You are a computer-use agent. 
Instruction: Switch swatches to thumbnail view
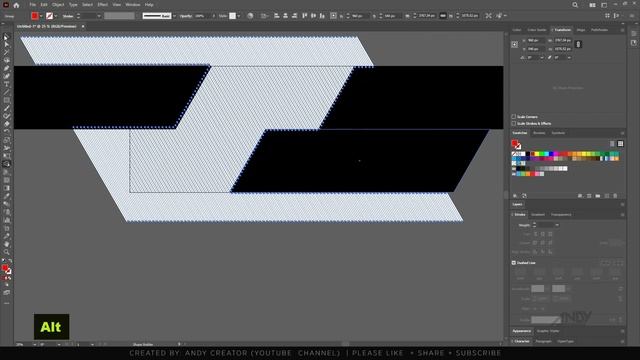tap(620, 144)
